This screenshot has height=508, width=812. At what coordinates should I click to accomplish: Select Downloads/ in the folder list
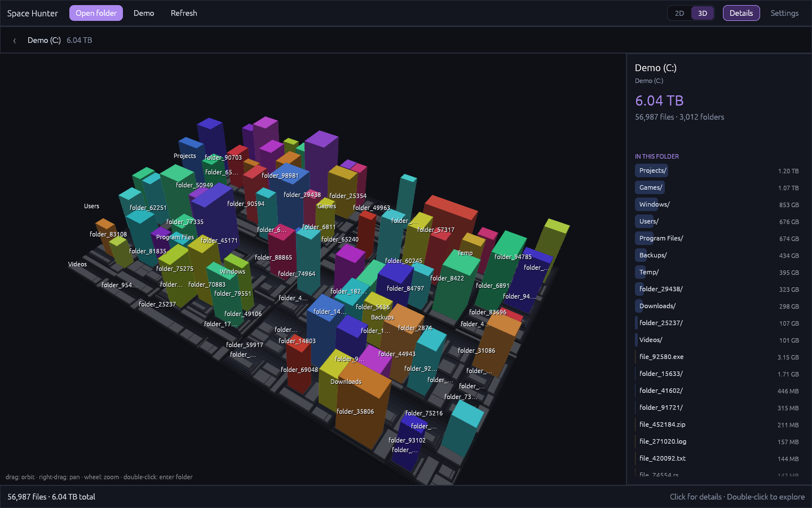(717, 306)
